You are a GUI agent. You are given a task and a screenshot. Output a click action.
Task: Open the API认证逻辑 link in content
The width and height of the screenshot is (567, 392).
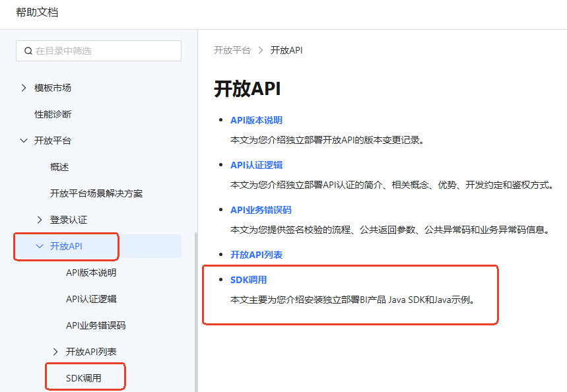tap(256, 165)
